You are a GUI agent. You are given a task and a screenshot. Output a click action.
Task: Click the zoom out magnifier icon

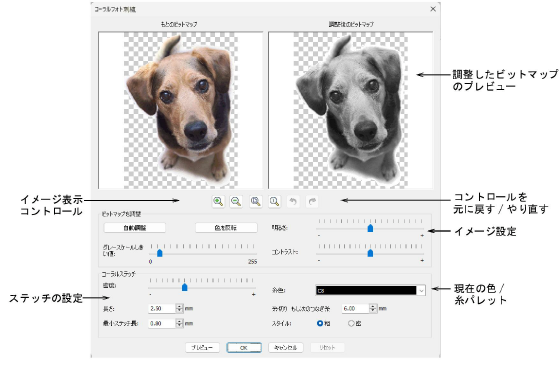pyautogui.click(x=236, y=201)
